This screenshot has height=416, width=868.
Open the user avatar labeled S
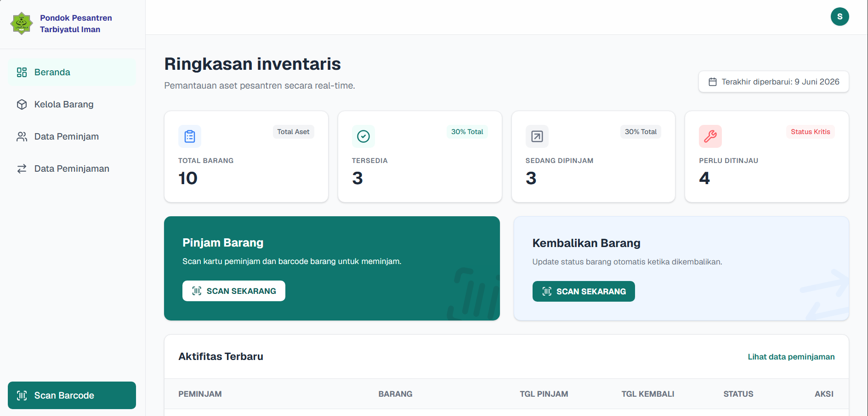[840, 17]
